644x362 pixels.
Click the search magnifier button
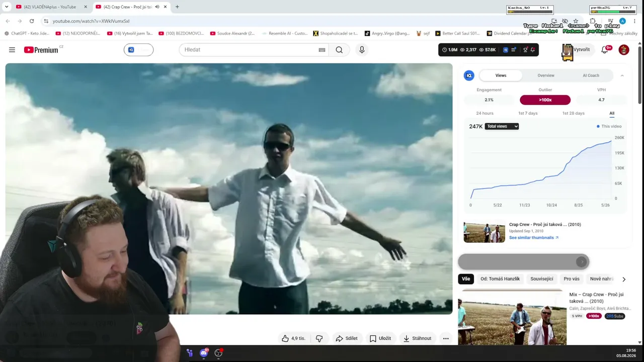click(339, 50)
